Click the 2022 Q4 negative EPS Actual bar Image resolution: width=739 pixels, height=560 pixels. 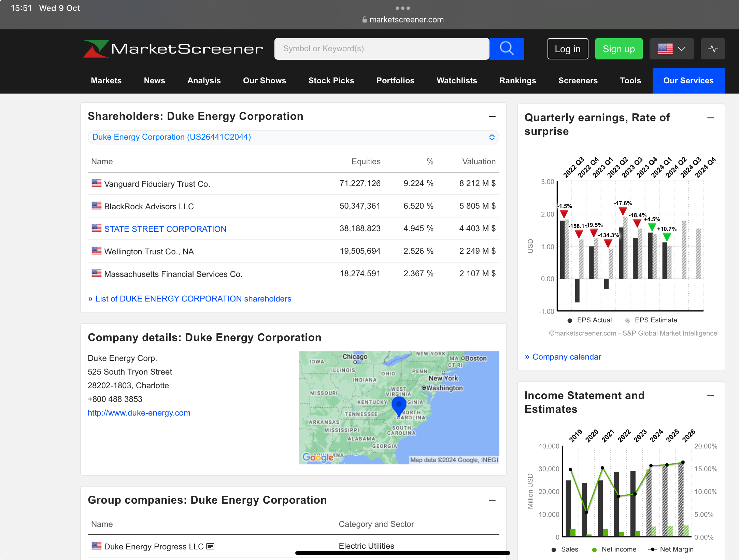coord(577,291)
